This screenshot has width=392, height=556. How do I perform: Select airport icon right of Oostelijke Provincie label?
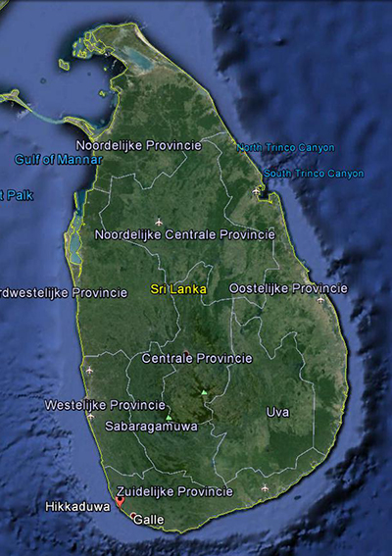[320, 300]
